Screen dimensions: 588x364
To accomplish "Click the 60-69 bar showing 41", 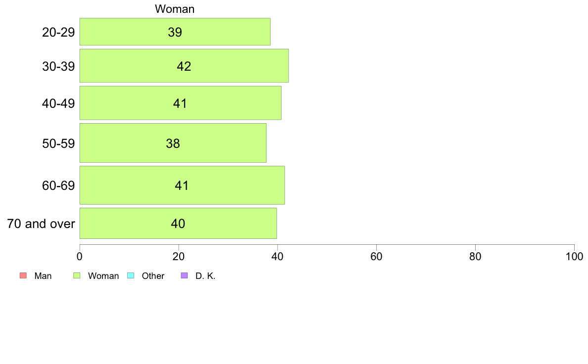I will [182, 185].
